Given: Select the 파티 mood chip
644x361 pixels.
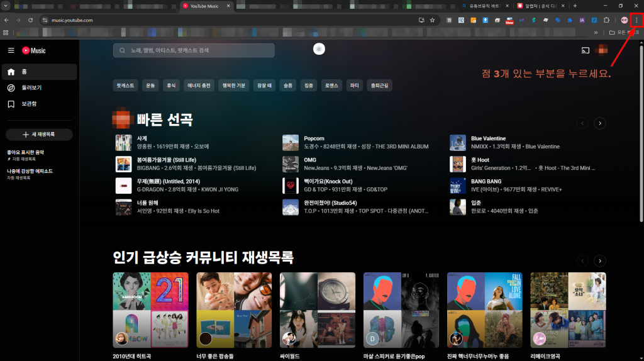Looking at the screenshot, I should tap(355, 86).
